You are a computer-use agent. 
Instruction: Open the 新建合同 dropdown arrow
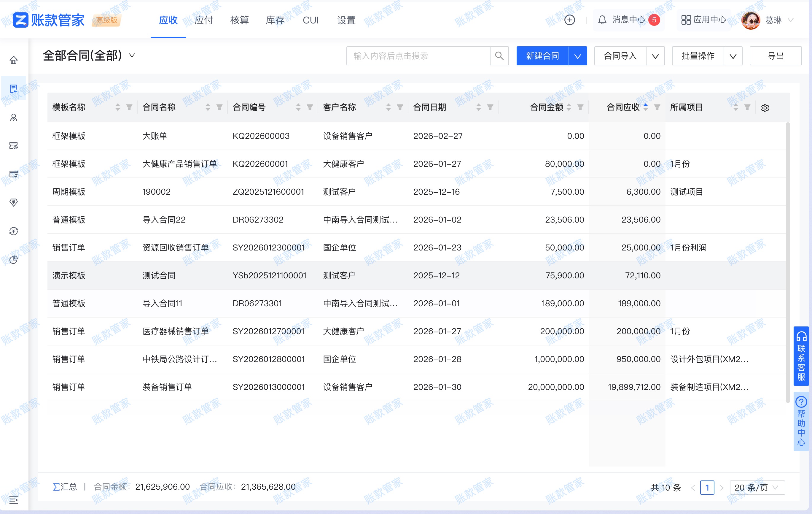tap(577, 56)
